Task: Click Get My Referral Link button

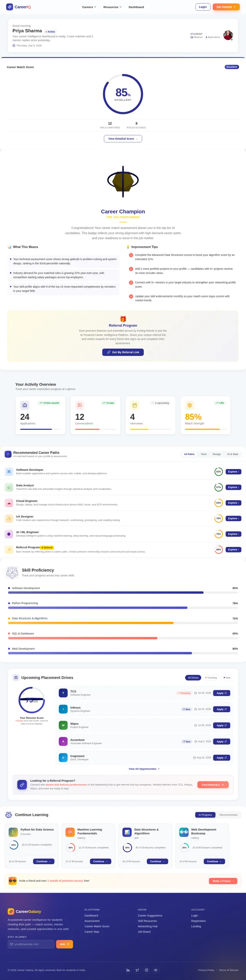Action: [x=123, y=352]
